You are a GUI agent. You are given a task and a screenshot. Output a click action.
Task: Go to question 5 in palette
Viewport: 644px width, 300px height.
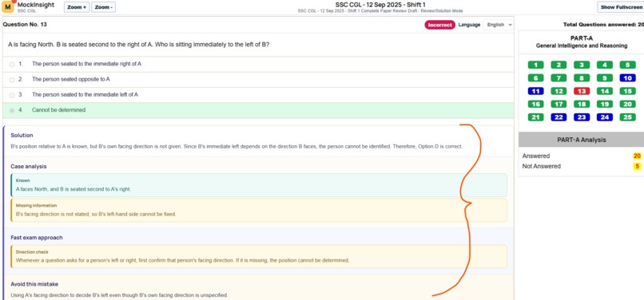coord(627,65)
